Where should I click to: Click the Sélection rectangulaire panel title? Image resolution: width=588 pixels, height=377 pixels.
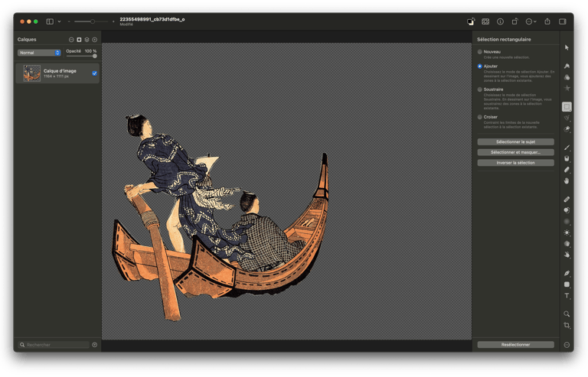[504, 39]
